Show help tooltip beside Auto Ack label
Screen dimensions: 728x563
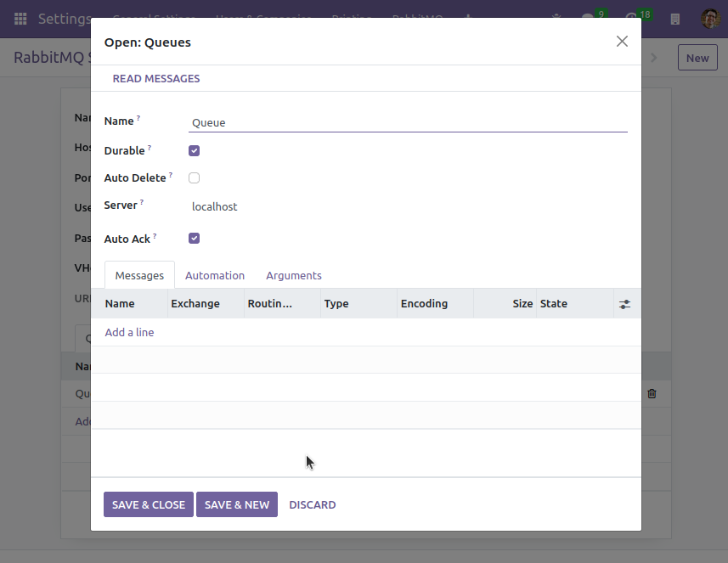(x=155, y=236)
